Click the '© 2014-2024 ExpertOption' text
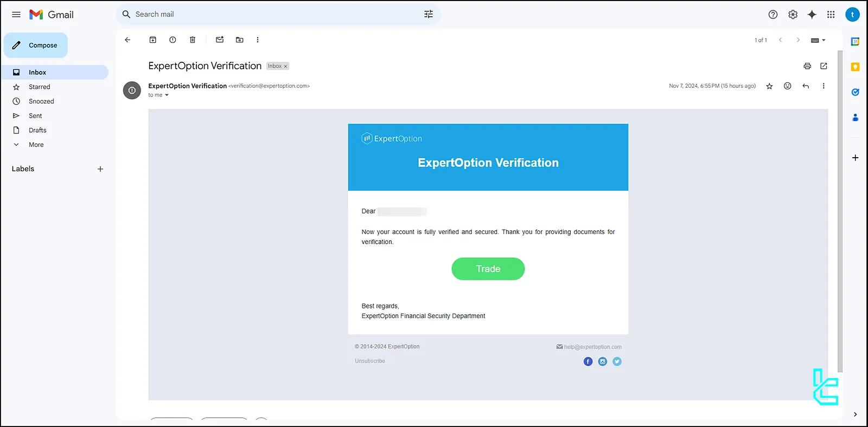The width and height of the screenshot is (868, 427). (387, 347)
